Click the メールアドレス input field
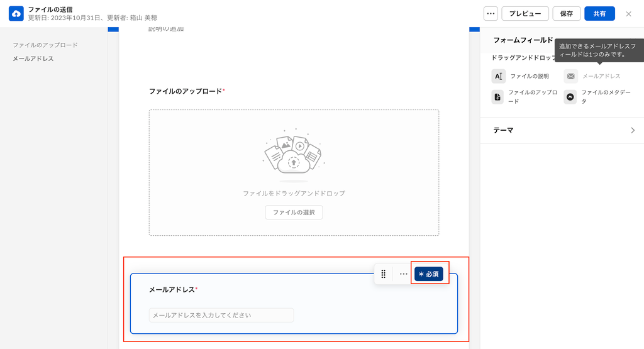The width and height of the screenshot is (644, 349). point(221,315)
